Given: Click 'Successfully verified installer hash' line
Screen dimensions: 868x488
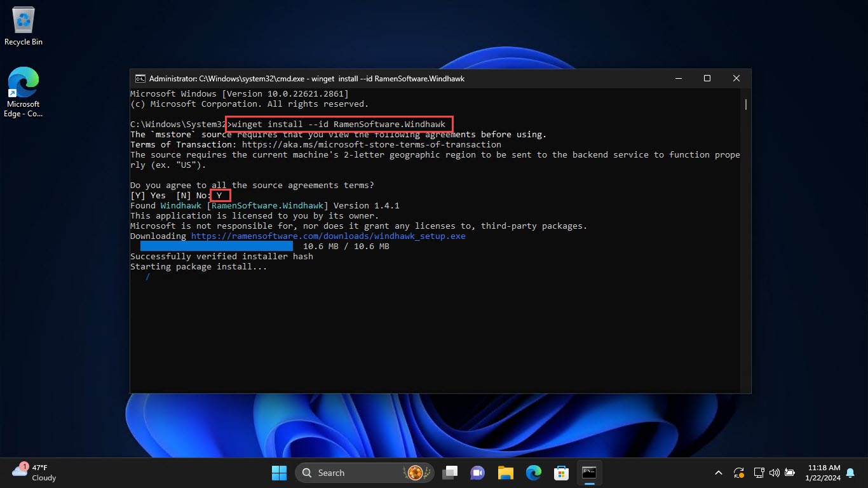Looking at the screenshot, I should [222, 257].
